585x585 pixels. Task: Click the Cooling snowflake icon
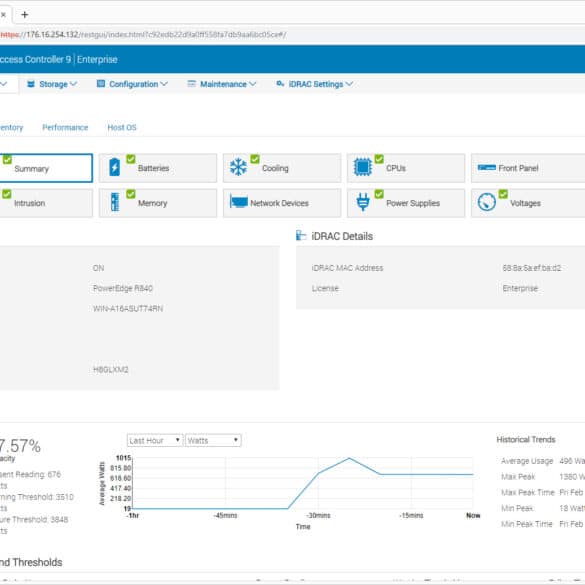click(x=238, y=167)
